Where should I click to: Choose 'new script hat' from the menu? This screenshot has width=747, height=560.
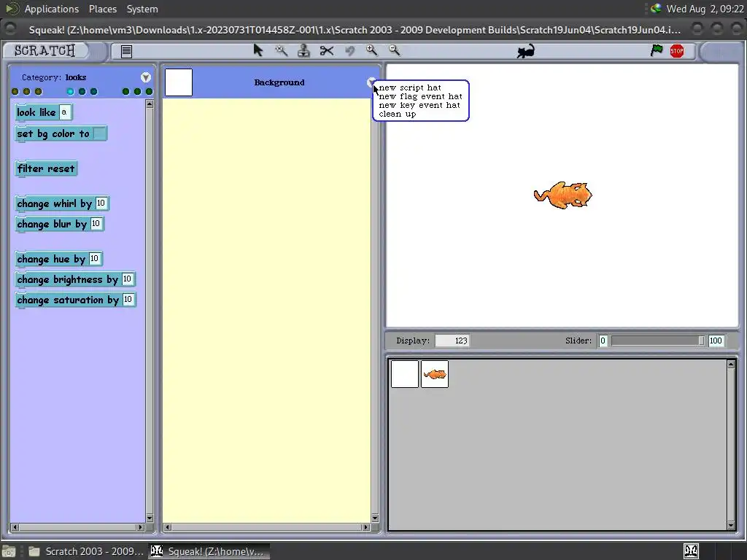[x=410, y=87]
